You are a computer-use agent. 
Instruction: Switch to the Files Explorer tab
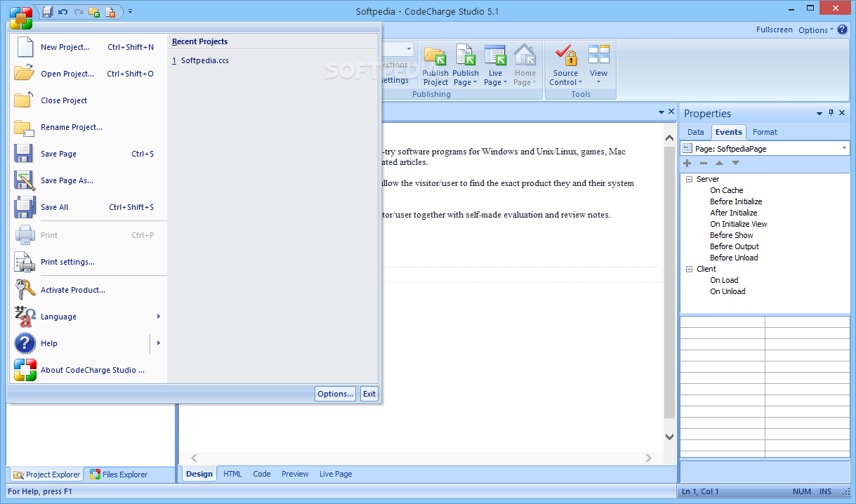click(119, 475)
